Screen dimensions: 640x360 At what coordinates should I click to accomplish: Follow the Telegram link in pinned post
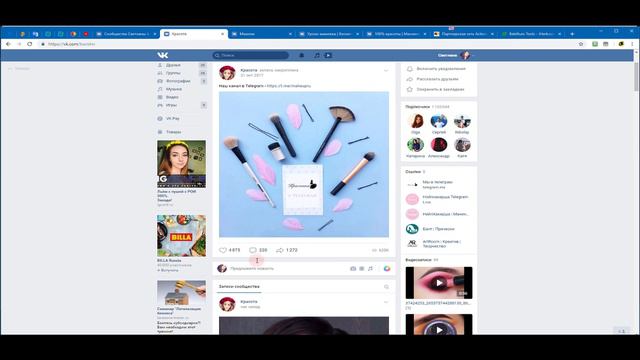289,86
